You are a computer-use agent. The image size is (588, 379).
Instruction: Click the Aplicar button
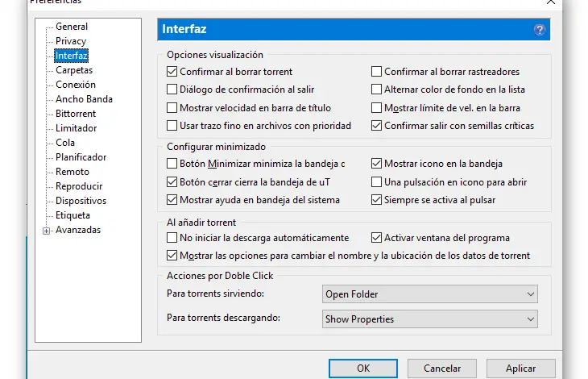[x=520, y=369]
